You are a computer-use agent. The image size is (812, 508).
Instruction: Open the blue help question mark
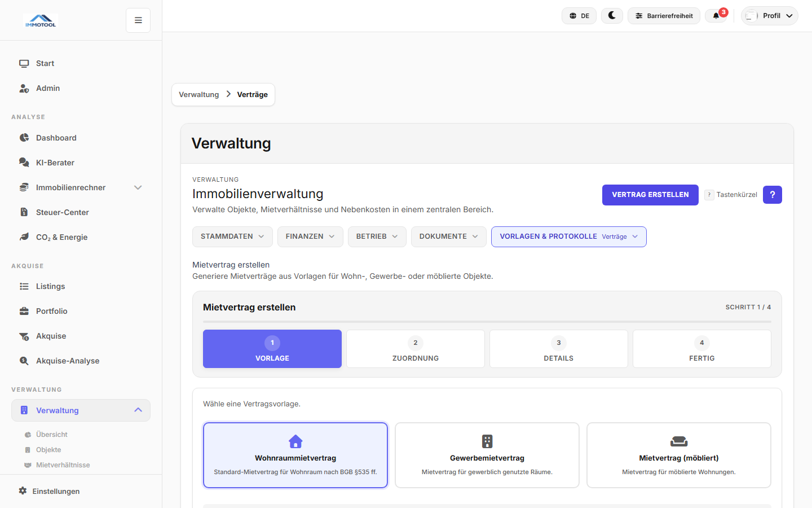(772, 195)
